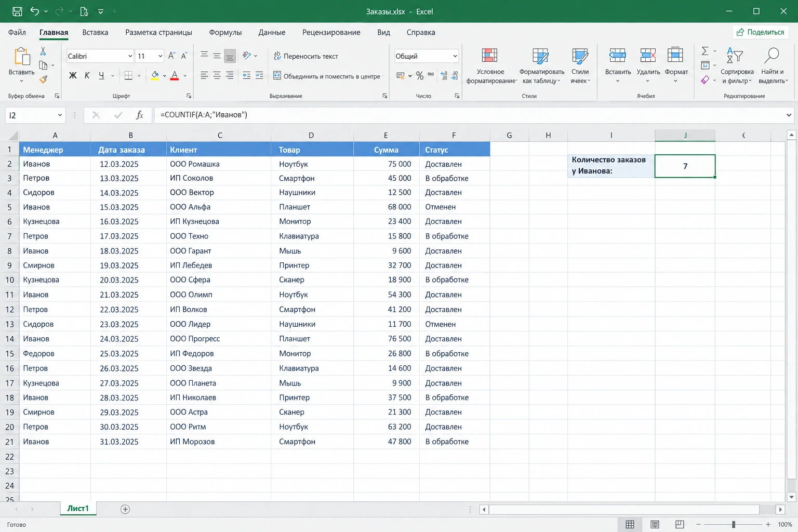Open Форматировать как таблицу
798x532 pixels.
(x=541, y=65)
